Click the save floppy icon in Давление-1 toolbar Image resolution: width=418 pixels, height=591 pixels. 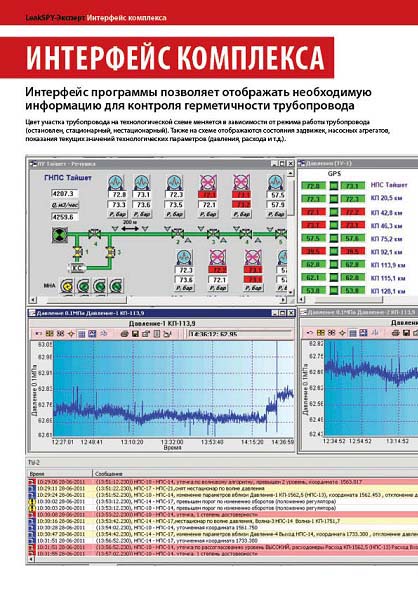(135, 333)
